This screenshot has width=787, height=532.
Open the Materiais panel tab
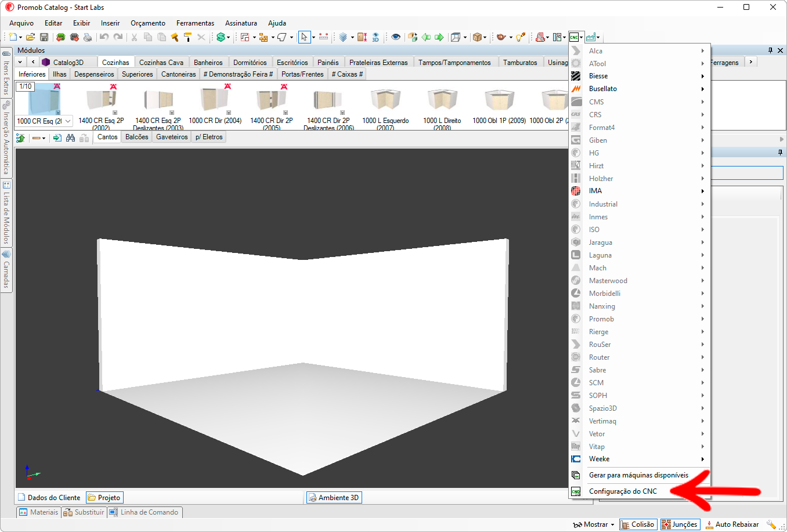(39, 512)
